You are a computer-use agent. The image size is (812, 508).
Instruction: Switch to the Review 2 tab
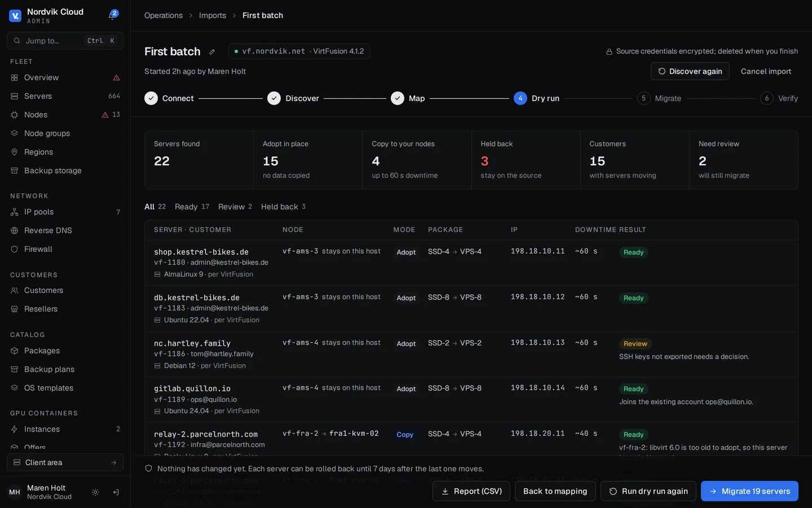click(x=235, y=207)
